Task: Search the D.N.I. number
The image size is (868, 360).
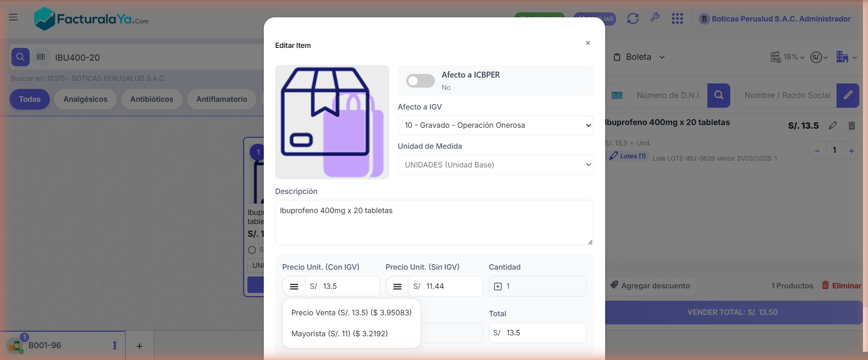Action: (719, 95)
